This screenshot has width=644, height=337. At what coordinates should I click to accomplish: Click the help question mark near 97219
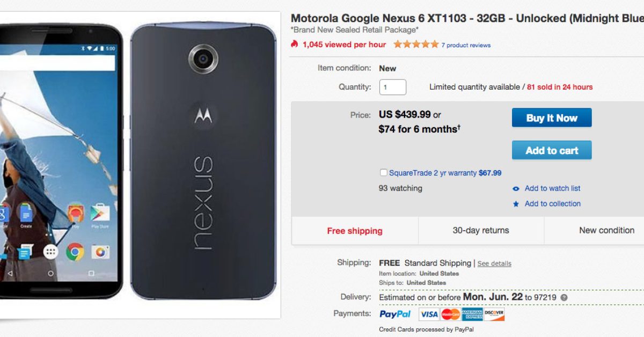click(564, 298)
